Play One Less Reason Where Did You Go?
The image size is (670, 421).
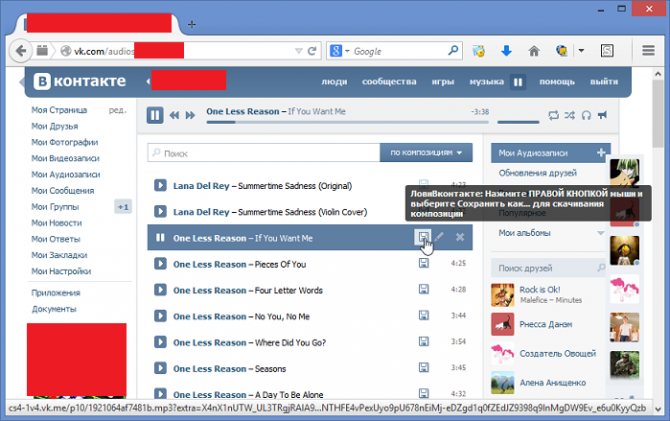[160, 342]
